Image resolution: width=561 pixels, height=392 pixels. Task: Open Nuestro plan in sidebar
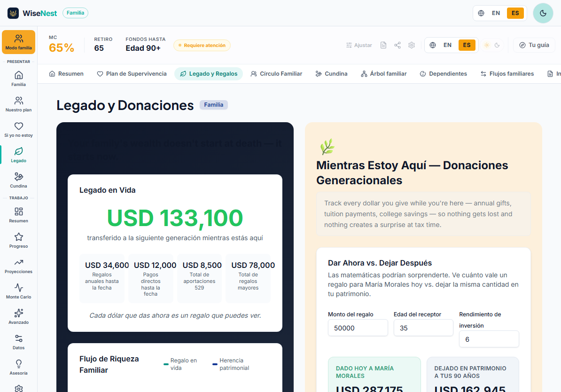[x=19, y=104]
